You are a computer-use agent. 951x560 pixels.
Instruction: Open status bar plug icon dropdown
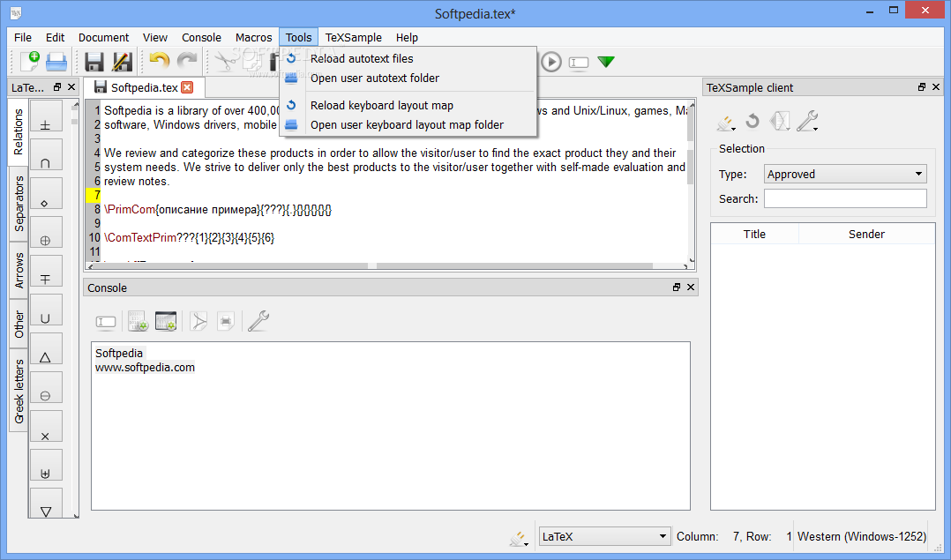[x=519, y=538]
